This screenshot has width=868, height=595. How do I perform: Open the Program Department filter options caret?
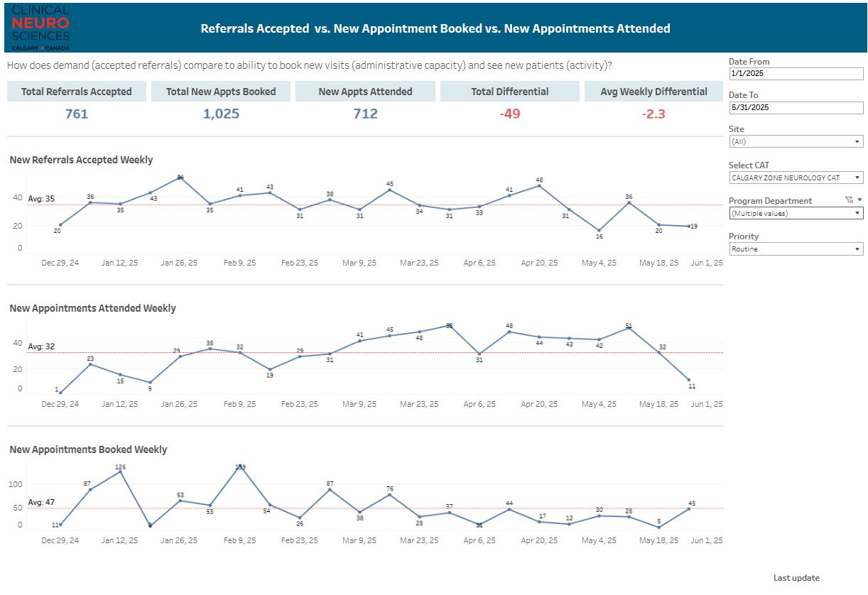point(859,200)
